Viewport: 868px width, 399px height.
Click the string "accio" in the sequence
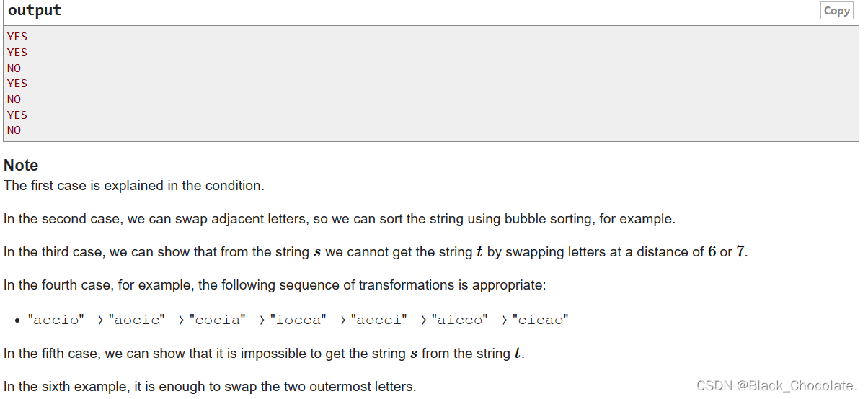[x=56, y=320]
